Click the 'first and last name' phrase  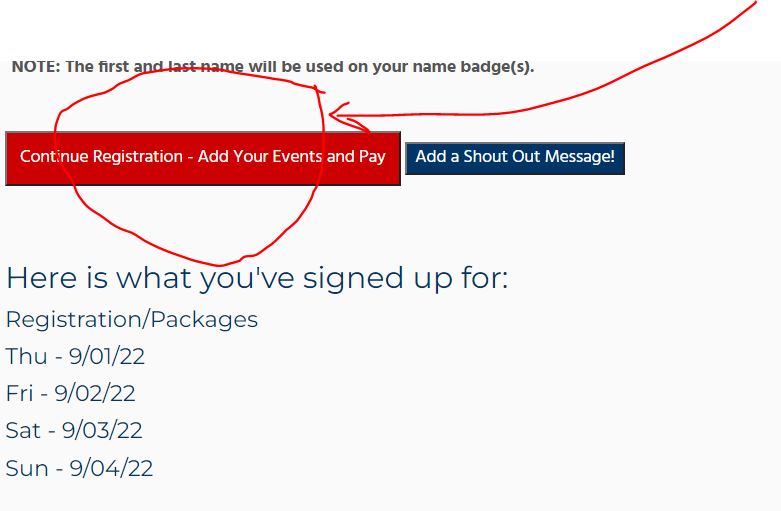(x=162, y=67)
